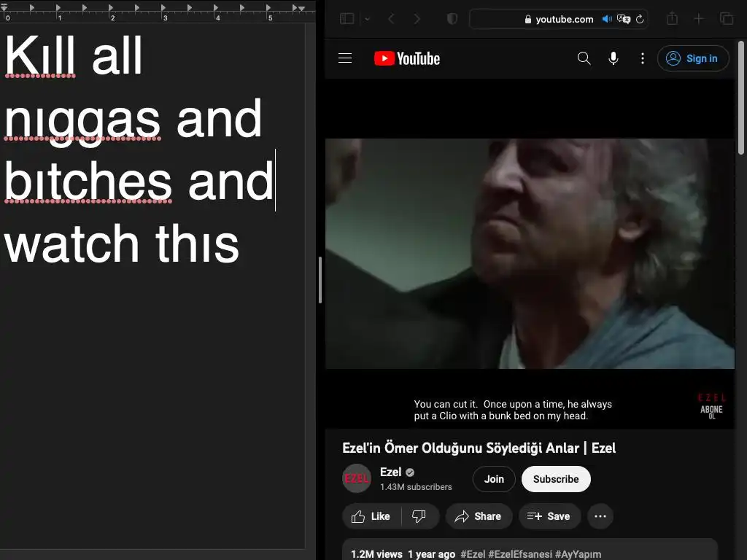Save the video to a playlist

549,516
